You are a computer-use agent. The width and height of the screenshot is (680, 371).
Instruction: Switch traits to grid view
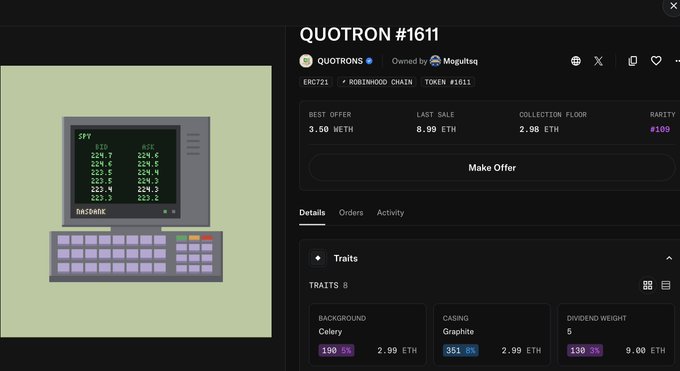pyautogui.click(x=647, y=285)
